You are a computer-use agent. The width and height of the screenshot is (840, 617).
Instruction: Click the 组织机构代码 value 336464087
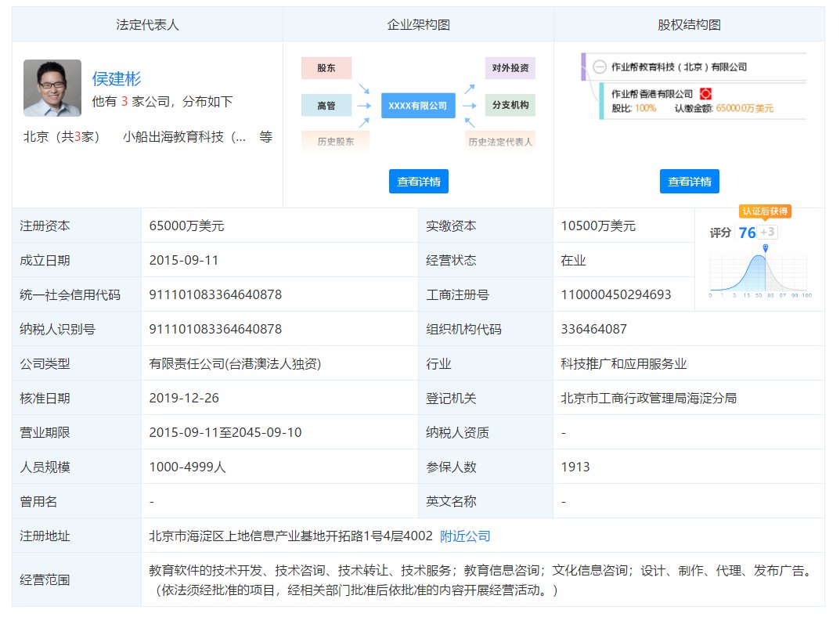pyautogui.click(x=593, y=329)
